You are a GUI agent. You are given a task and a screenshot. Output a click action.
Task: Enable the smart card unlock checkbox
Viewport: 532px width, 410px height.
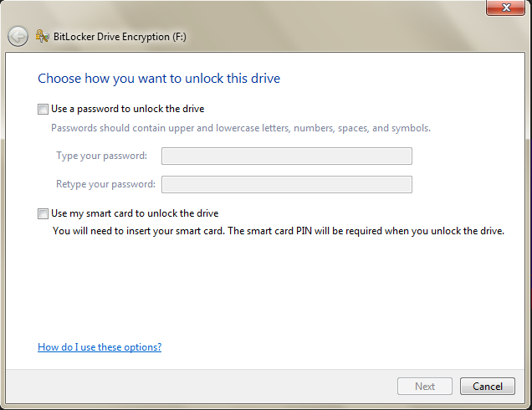point(43,214)
